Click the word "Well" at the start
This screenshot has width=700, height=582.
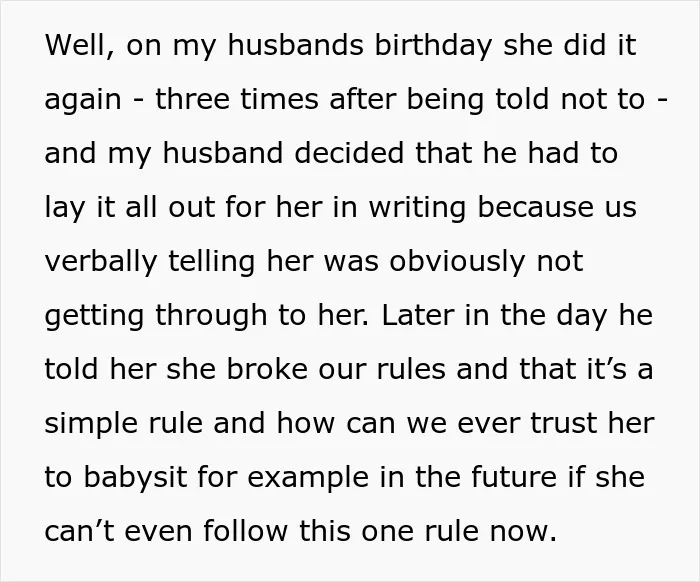tap(76, 45)
